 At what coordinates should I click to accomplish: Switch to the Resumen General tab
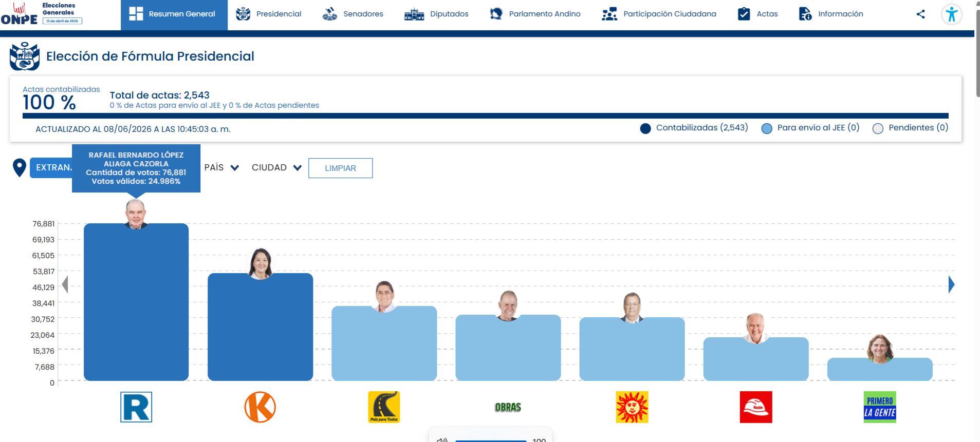(x=174, y=14)
